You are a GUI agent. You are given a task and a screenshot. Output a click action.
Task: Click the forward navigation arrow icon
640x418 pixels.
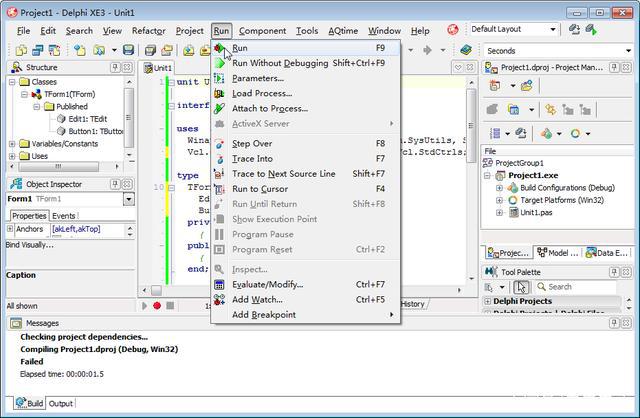[x=427, y=50]
